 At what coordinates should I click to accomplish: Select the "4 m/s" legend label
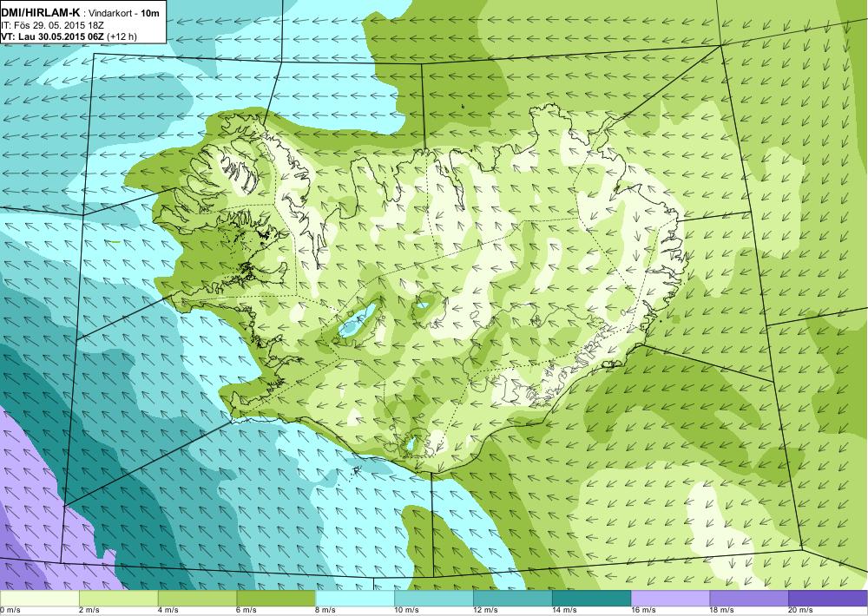click(x=168, y=611)
